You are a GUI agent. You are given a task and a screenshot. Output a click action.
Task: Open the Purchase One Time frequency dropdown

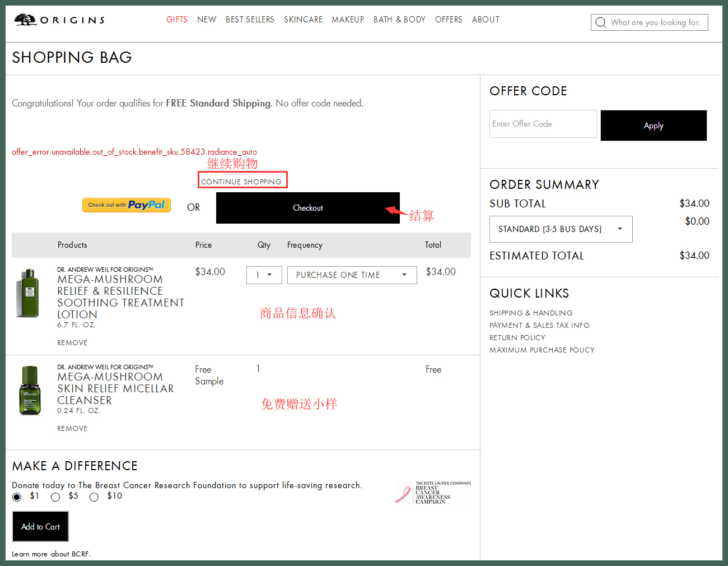(x=352, y=275)
